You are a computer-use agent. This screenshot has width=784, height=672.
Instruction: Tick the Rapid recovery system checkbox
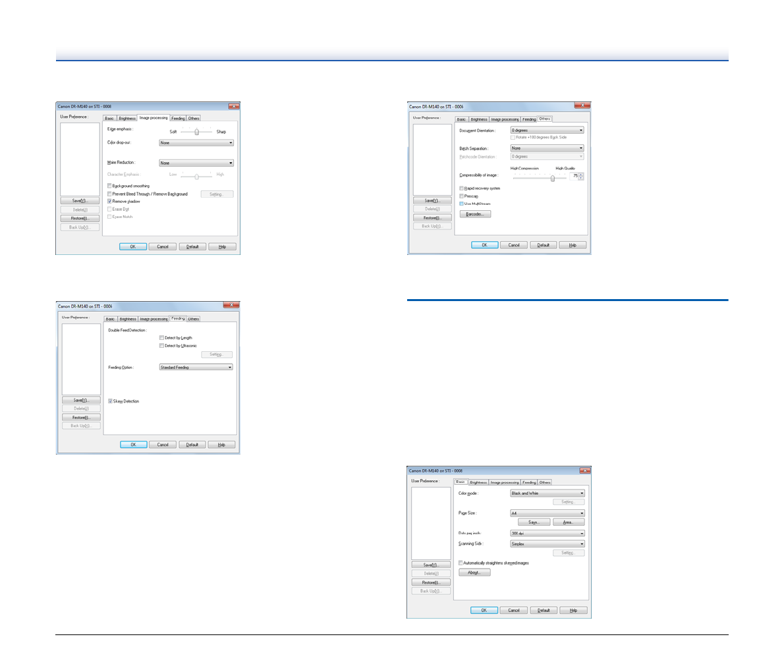[462, 188]
